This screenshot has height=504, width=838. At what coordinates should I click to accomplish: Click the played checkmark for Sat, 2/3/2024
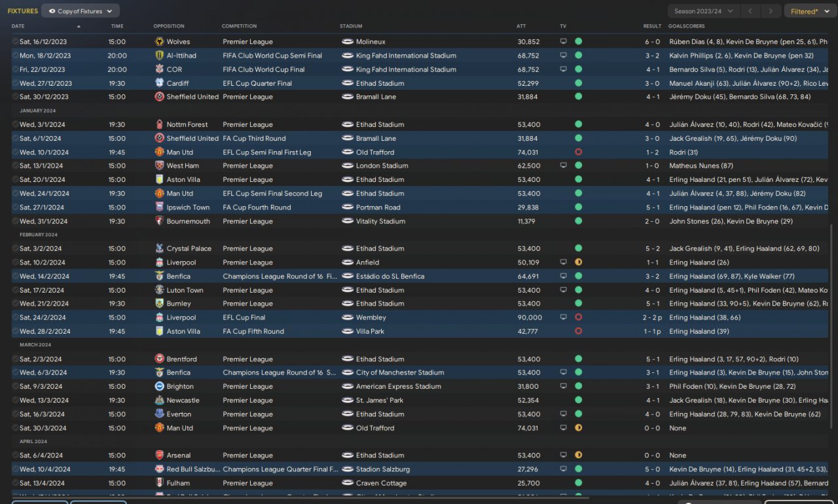pos(15,359)
